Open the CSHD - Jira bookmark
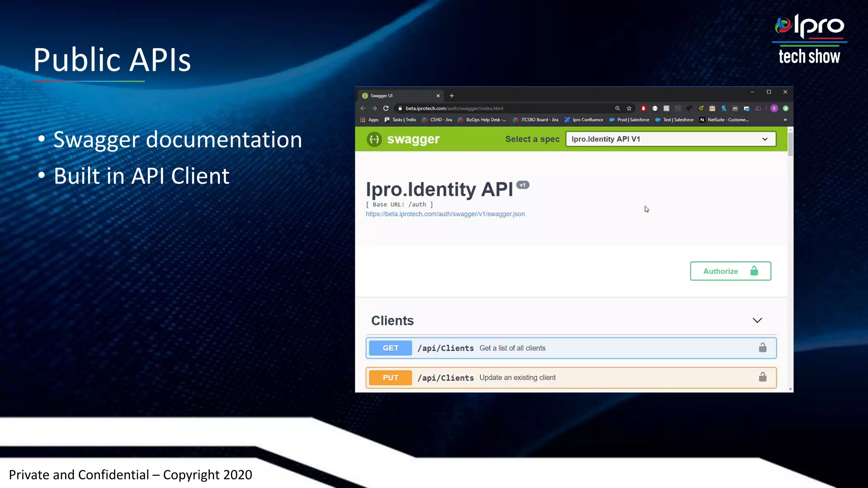 coord(437,120)
